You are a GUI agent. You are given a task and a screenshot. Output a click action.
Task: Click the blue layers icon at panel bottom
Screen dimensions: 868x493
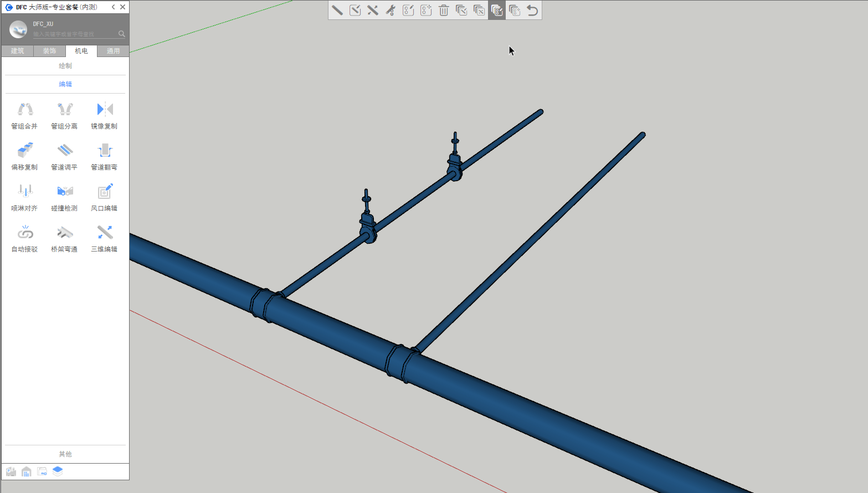point(58,471)
